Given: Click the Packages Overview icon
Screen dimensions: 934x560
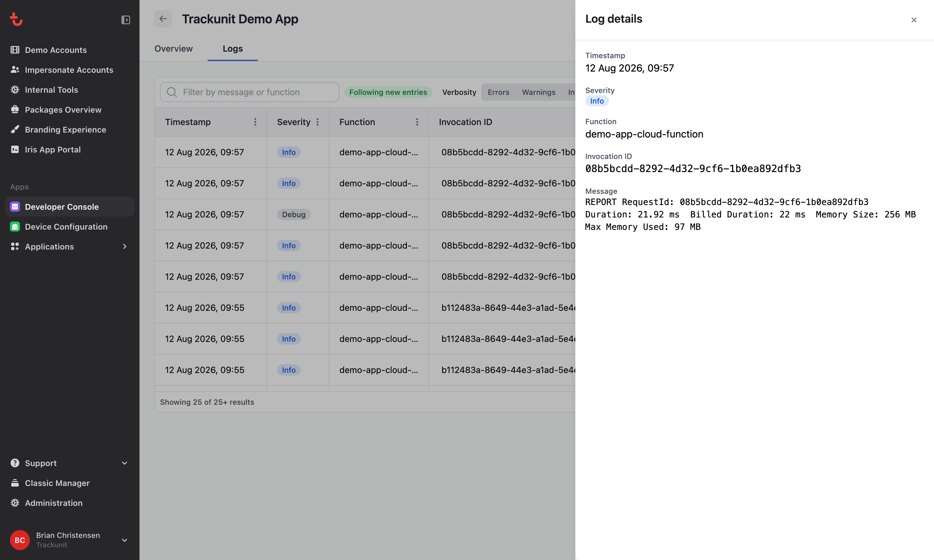Looking at the screenshot, I should [x=15, y=110].
